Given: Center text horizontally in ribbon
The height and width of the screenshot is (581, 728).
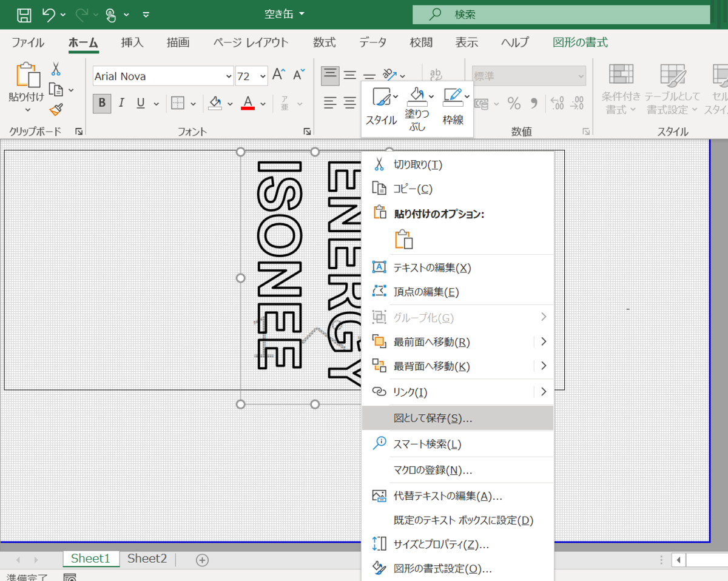Looking at the screenshot, I should 350,103.
